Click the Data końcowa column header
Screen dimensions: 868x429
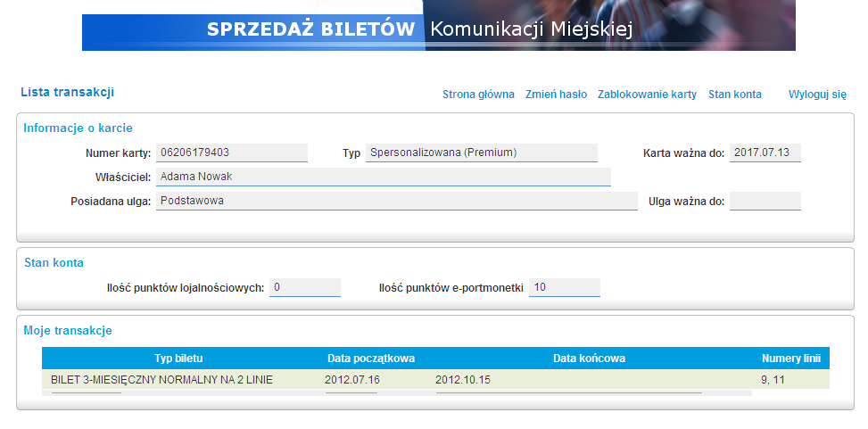(589, 359)
